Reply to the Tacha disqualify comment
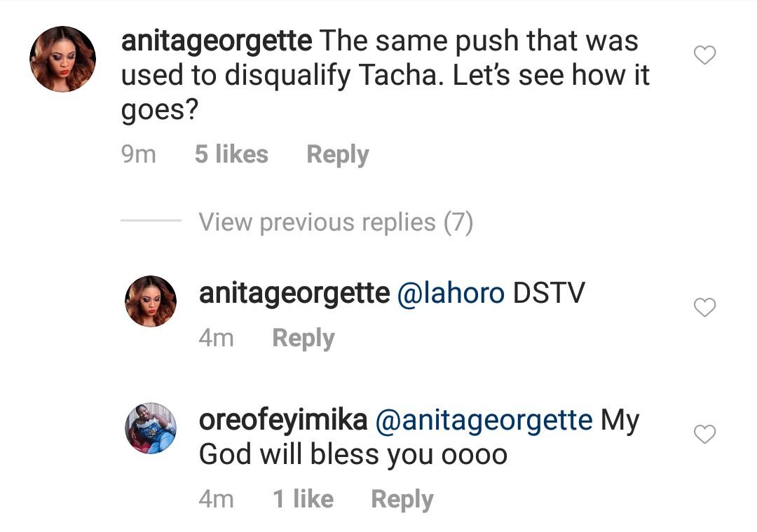The image size is (757, 532). [x=337, y=155]
